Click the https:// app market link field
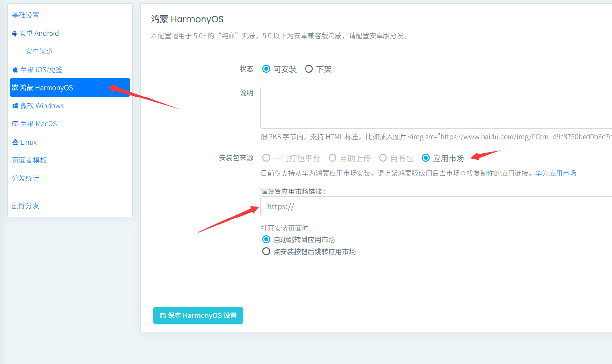The height and width of the screenshot is (364, 612). click(436, 206)
